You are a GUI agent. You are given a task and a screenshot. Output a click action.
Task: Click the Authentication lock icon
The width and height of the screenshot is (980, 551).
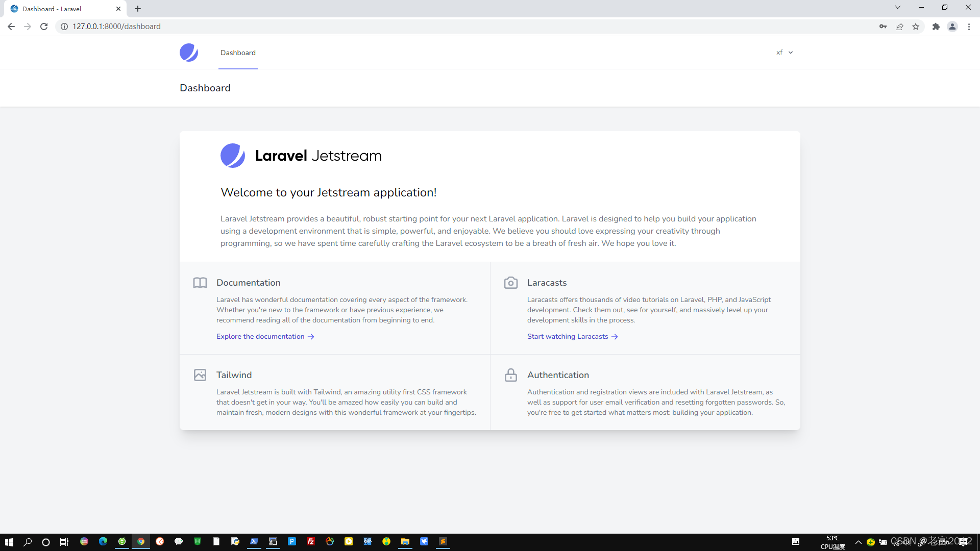pos(511,375)
